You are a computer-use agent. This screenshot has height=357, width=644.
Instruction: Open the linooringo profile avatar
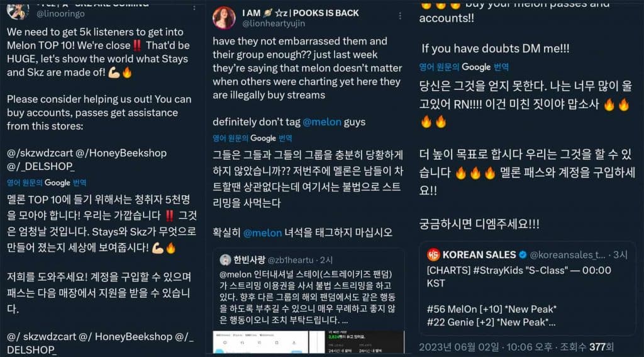coord(18,10)
